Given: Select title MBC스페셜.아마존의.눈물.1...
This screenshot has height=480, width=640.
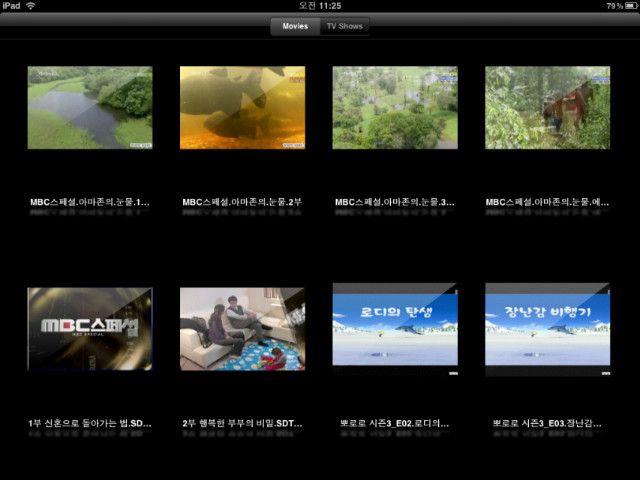Looking at the screenshot, I should coord(90,202).
